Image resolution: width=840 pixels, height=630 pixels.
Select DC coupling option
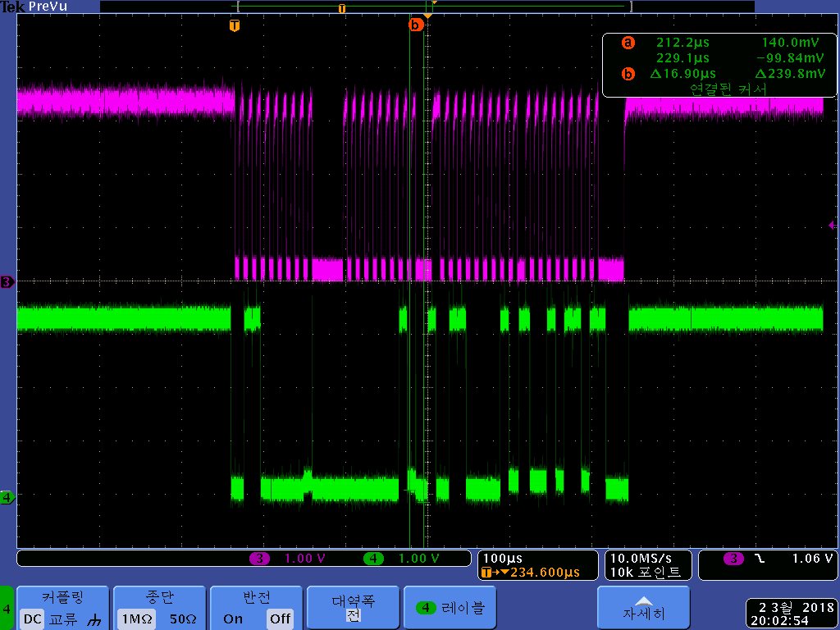pos(32,619)
